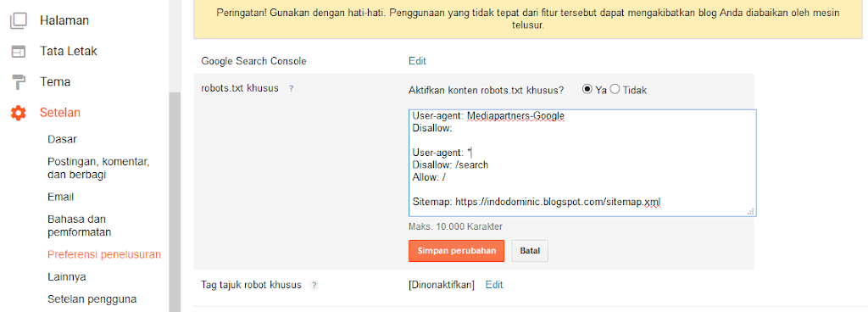
Task: Open Tema in the sidebar
Action: pos(55,82)
